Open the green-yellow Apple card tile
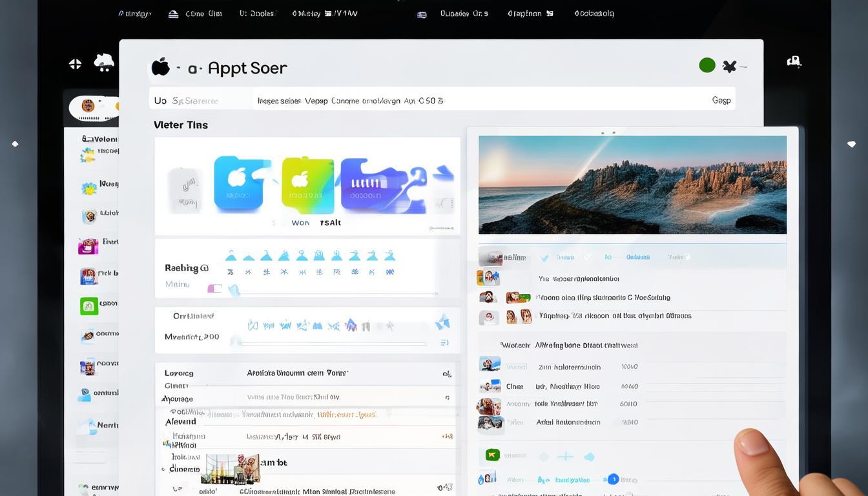The image size is (868, 496). tap(308, 185)
